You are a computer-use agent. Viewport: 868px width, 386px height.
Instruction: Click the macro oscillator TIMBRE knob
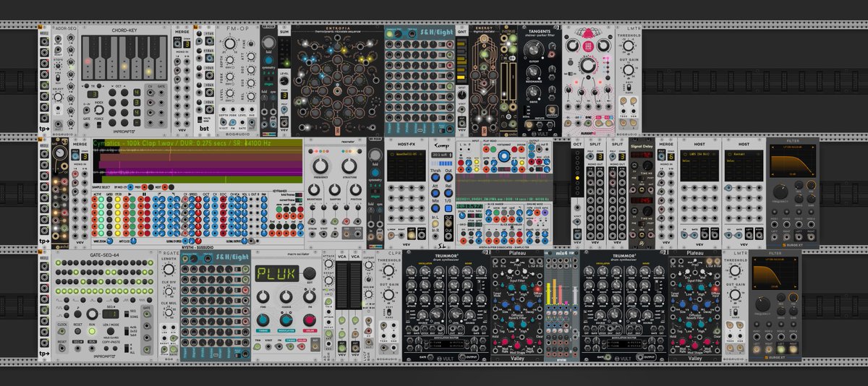pos(263,320)
